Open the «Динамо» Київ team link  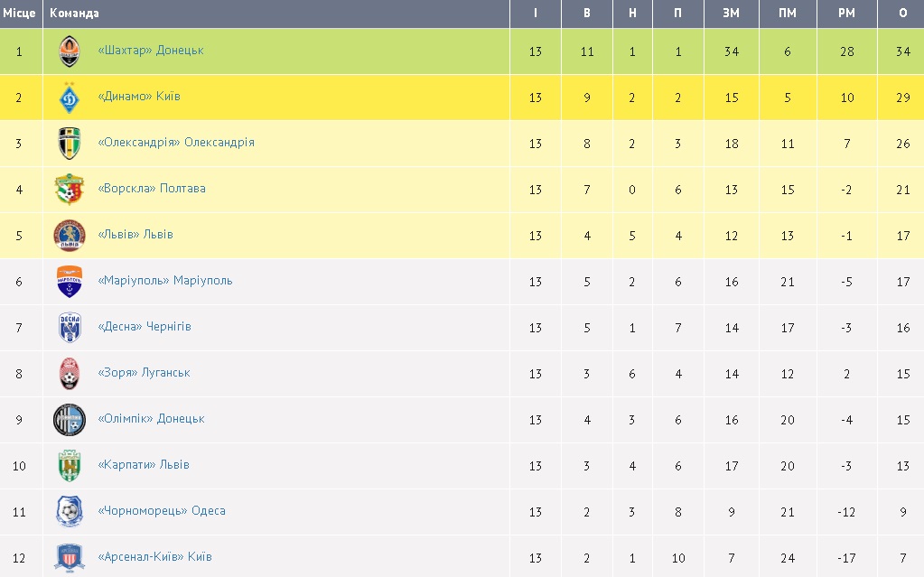[139, 97]
